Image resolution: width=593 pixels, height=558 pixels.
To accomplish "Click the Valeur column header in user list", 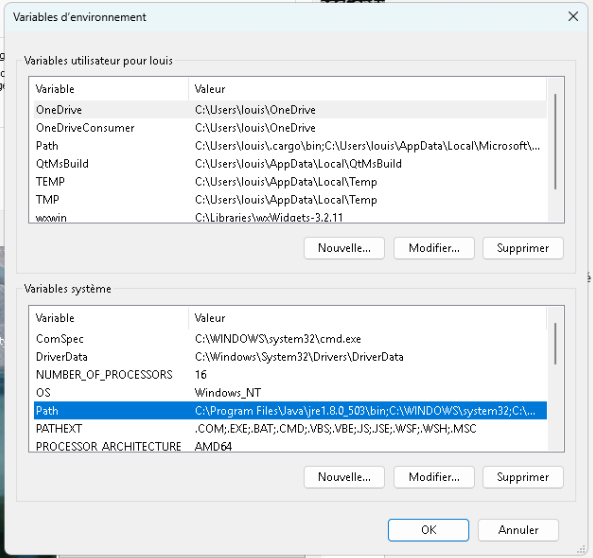I will point(367,89).
